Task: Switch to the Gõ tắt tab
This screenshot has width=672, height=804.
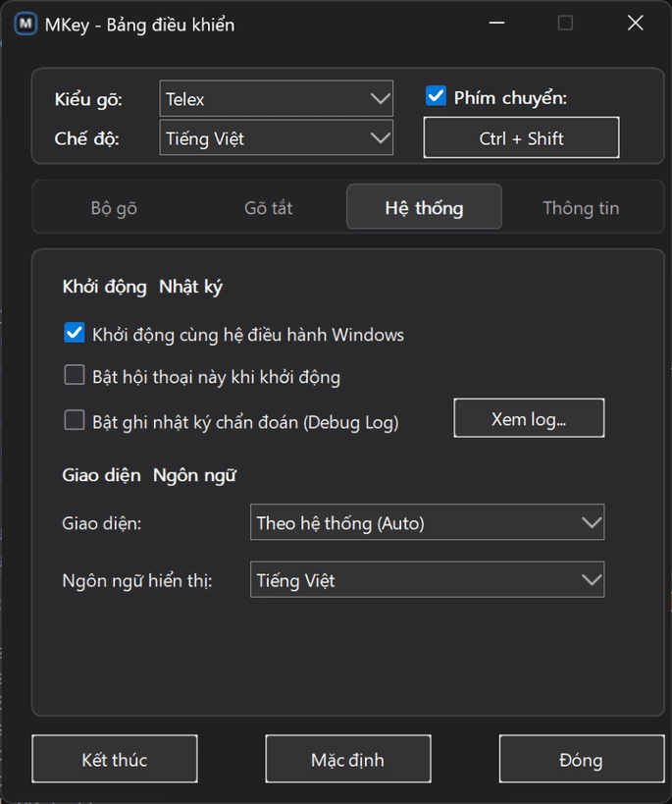Action: click(x=268, y=208)
